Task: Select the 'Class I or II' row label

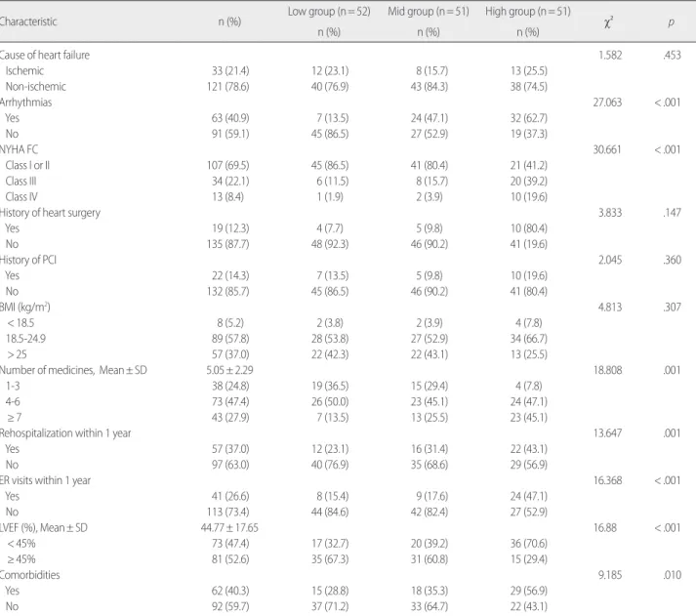Action: click(27, 166)
